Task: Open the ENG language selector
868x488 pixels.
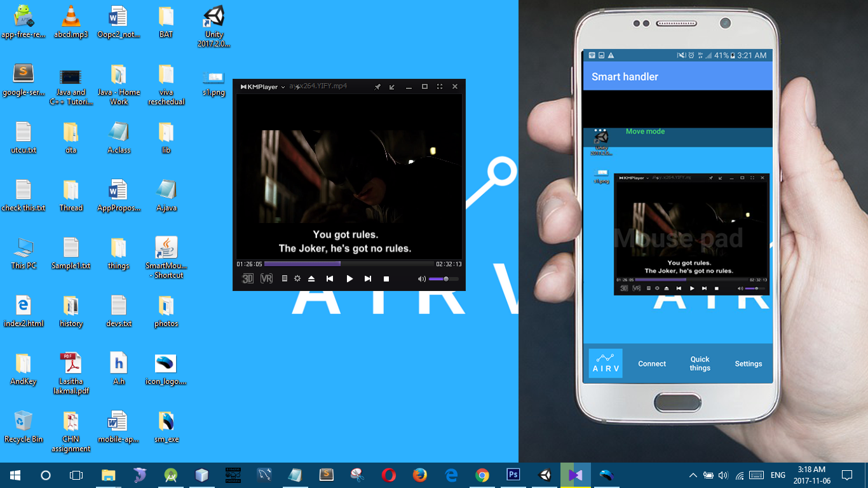Action: coord(778,475)
